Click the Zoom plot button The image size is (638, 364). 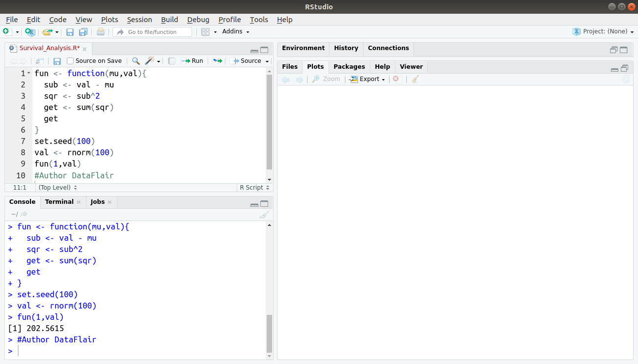click(326, 79)
